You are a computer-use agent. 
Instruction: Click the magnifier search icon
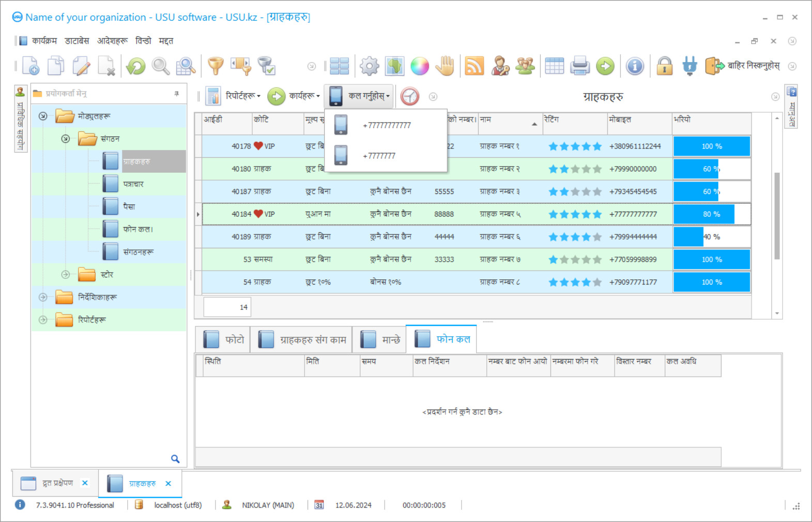coord(161,66)
